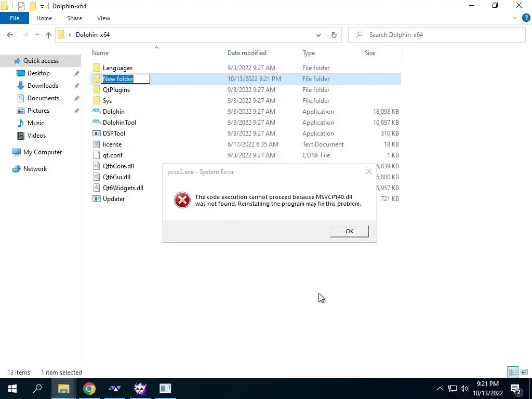
Task: Open Windows Start menu
Action: 12,389
